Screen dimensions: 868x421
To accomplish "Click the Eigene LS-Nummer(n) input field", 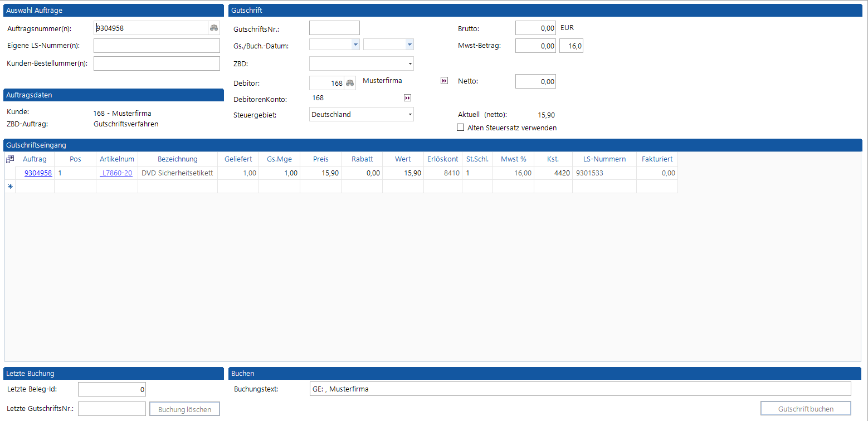I will pos(157,46).
